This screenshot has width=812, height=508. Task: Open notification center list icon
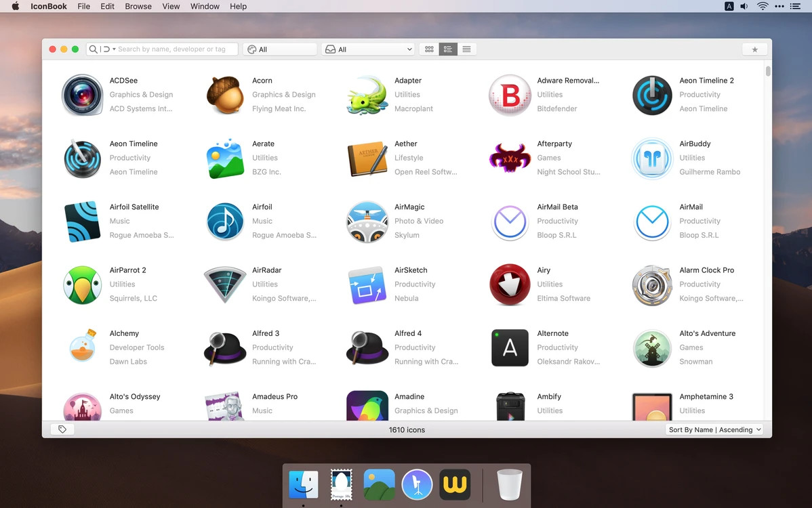tap(796, 6)
